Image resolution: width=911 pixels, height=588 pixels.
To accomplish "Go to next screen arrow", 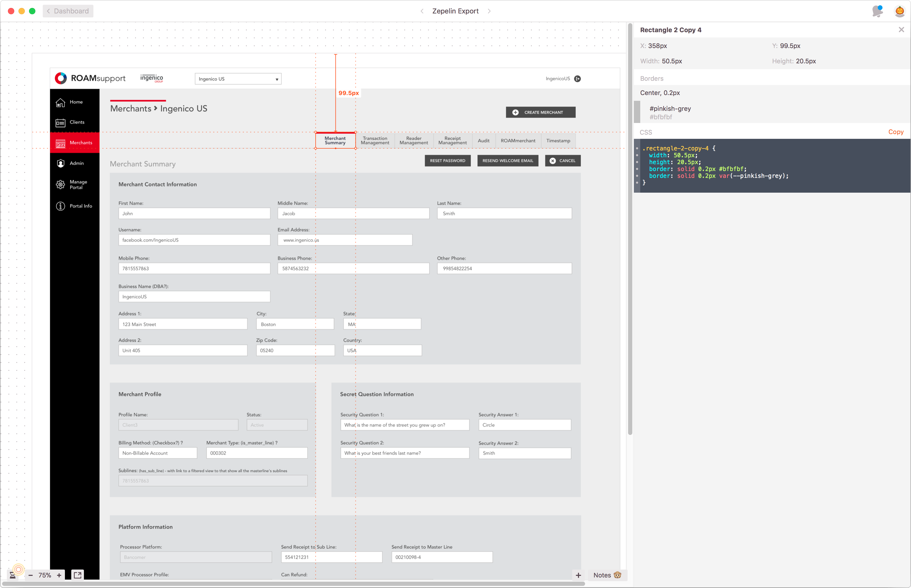I will (x=489, y=11).
